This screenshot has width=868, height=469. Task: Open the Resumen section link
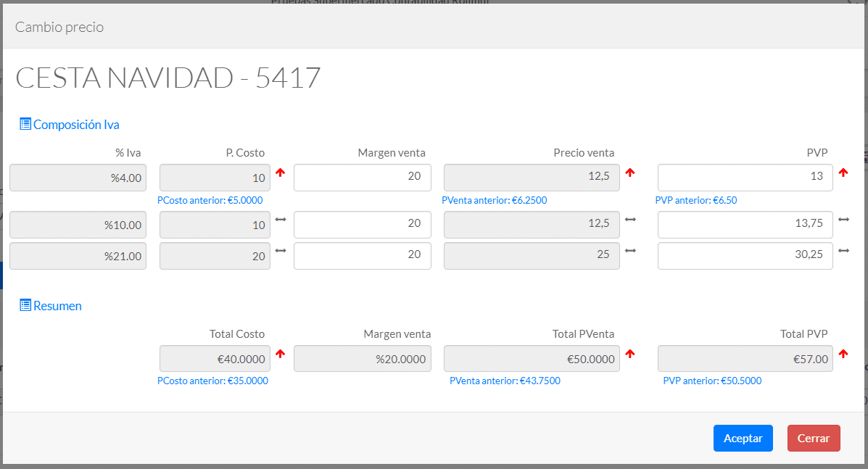coord(57,306)
